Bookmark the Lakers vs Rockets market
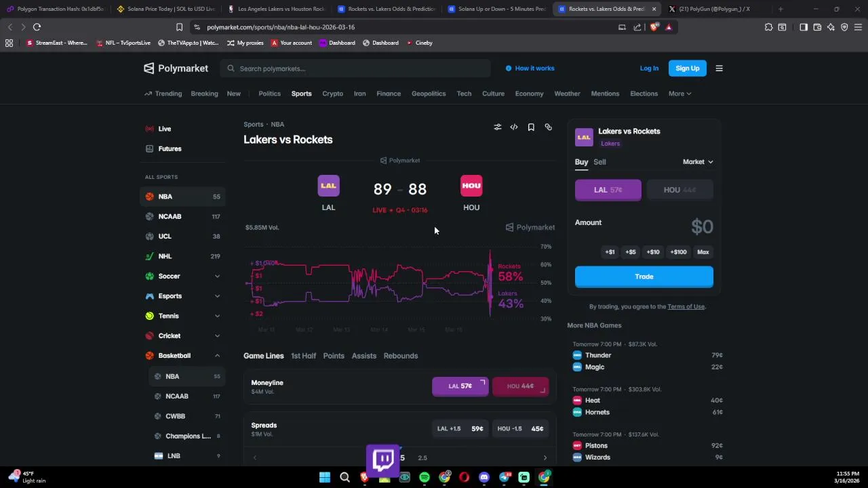This screenshot has height=488, width=868. tap(531, 127)
